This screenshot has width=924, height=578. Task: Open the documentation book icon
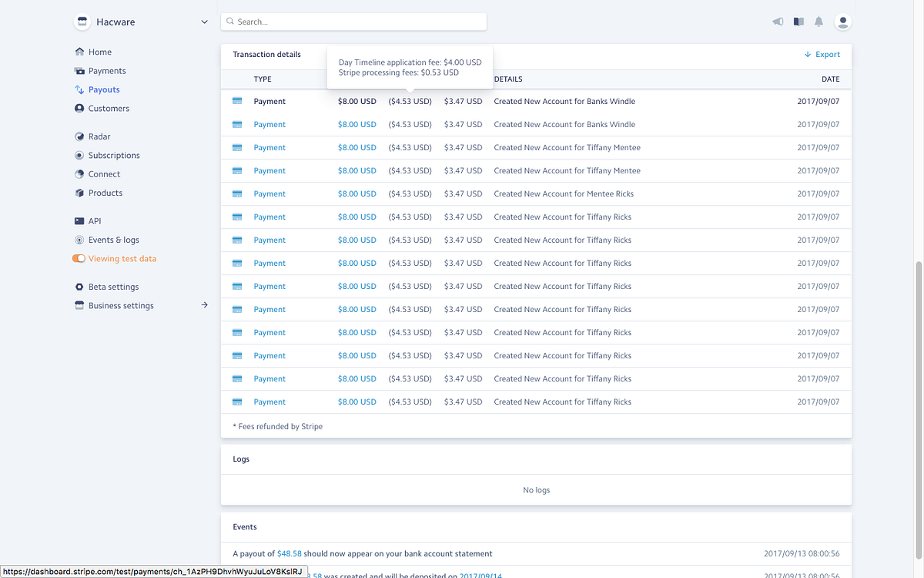point(798,22)
